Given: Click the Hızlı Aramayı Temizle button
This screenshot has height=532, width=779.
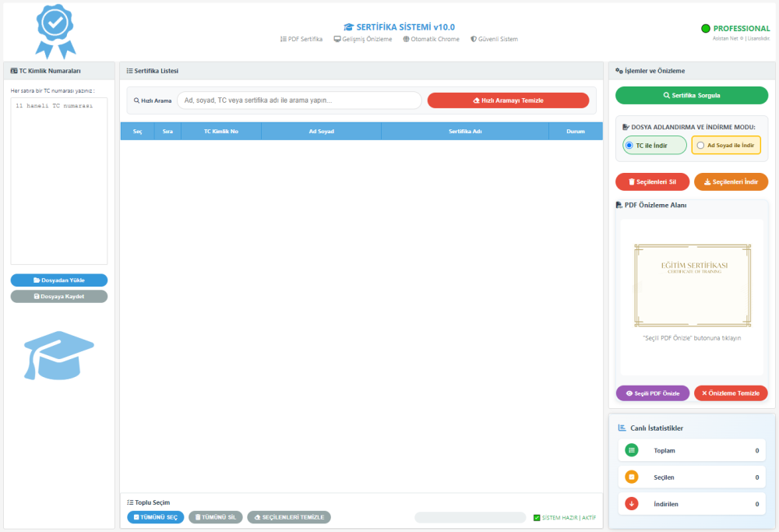Looking at the screenshot, I should [508, 100].
